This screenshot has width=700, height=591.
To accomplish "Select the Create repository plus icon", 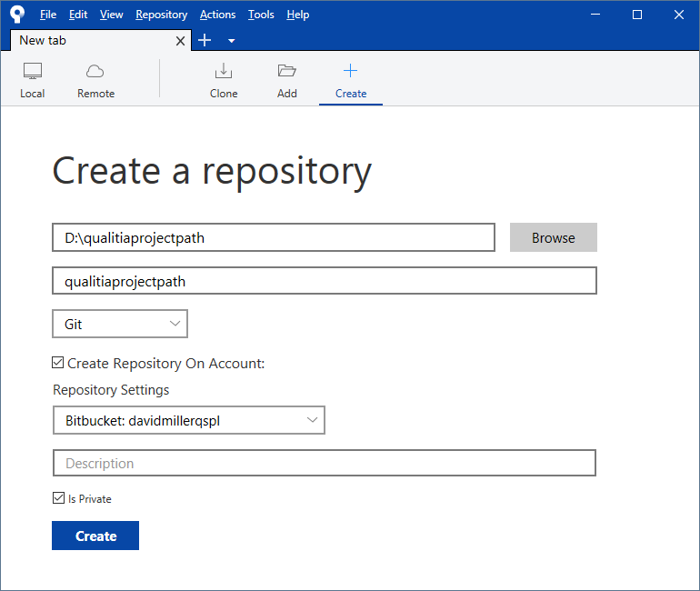I will (x=350, y=72).
